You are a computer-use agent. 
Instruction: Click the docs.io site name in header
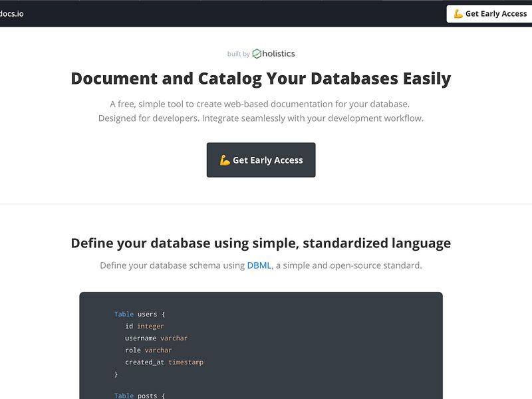pyautogui.click(x=11, y=14)
